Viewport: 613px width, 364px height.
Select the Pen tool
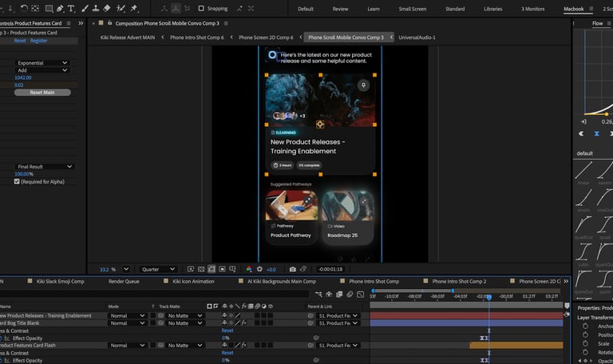click(60, 8)
